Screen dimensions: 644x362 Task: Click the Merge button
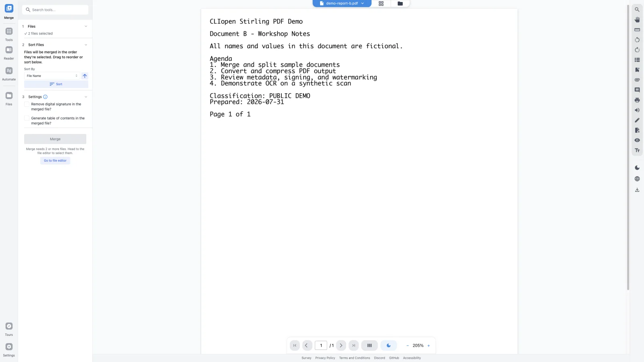click(x=55, y=139)
